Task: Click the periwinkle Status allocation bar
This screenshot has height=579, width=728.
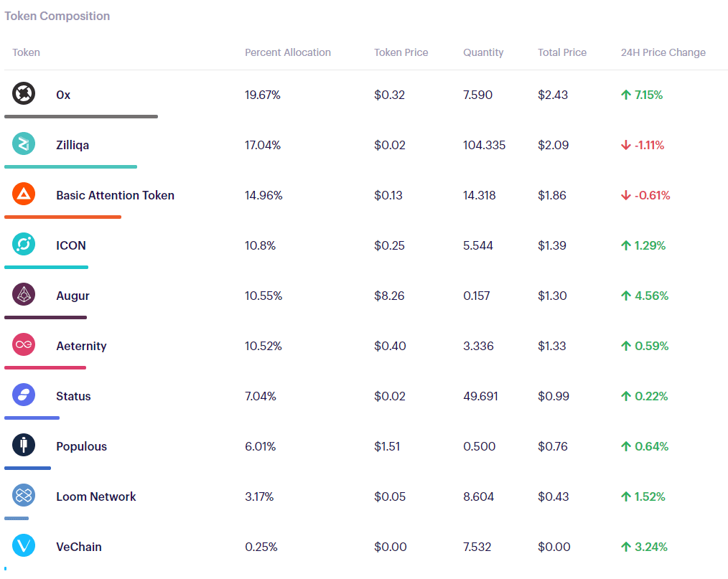Action: (32, 418)
